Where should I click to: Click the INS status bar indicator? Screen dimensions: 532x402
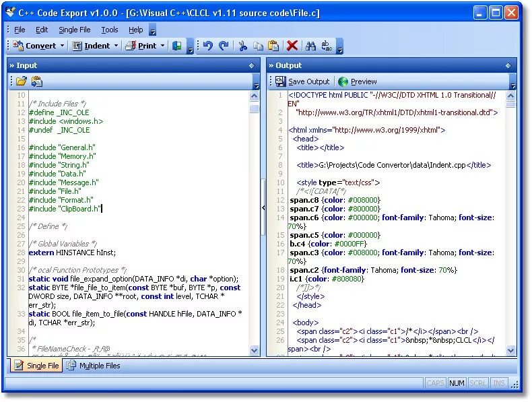point(499,383)
